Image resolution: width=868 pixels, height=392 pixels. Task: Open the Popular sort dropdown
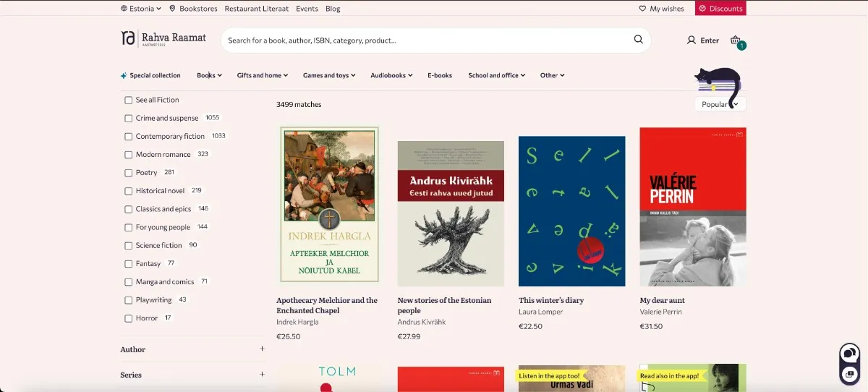pyautogui.click(x=720, y=104)
